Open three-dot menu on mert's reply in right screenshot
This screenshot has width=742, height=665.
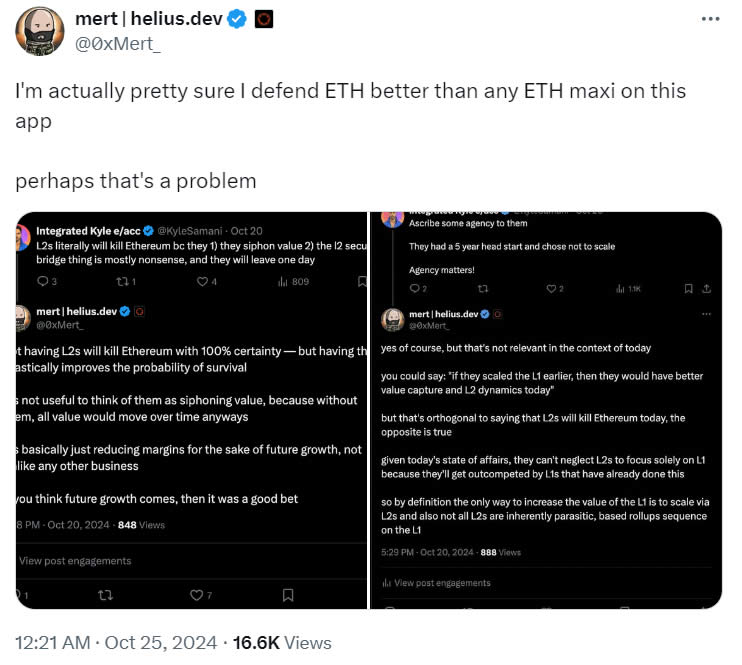(706, 314)
